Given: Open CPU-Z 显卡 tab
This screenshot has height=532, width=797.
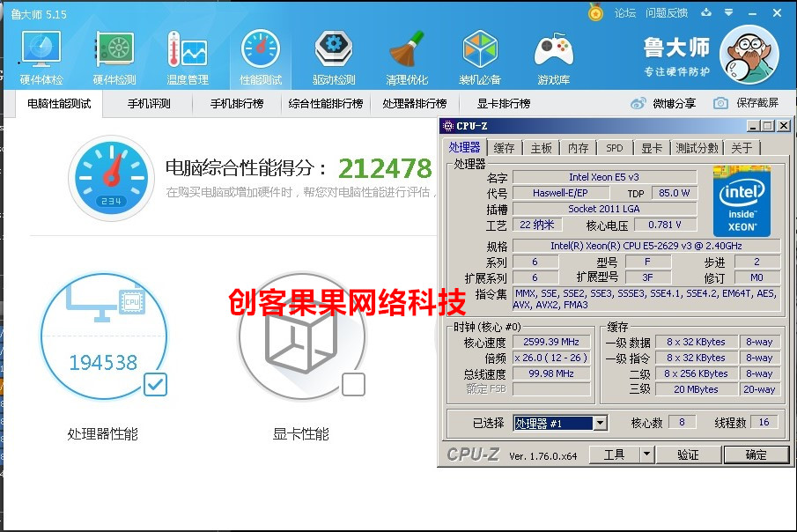Looking at the screenshot, I should 652,148.
